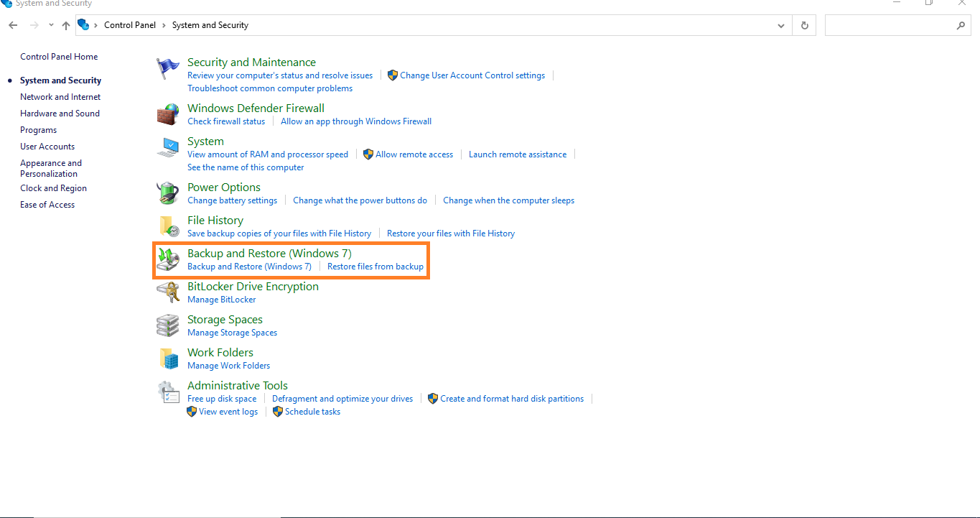This screenshot has width=980, height=518.
Task: Expand the address bar history dropdown
Action: coord(781,25)
